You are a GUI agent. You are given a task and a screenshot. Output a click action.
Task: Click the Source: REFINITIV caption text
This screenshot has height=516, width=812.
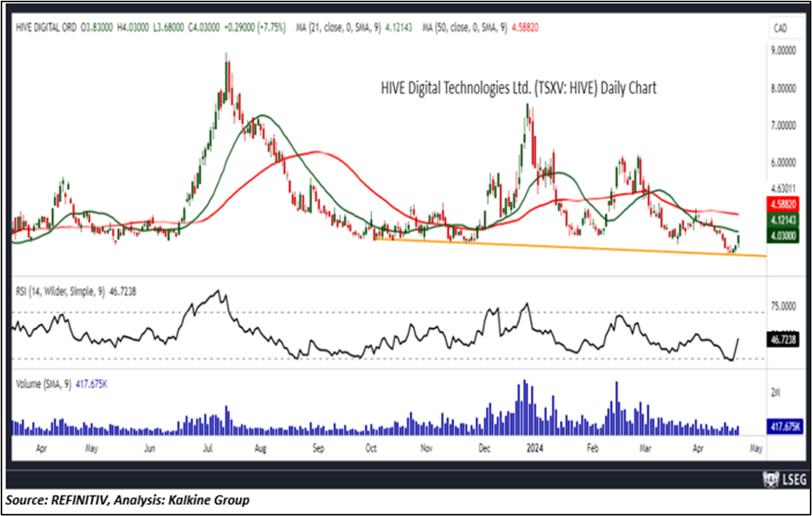point(127,500)
